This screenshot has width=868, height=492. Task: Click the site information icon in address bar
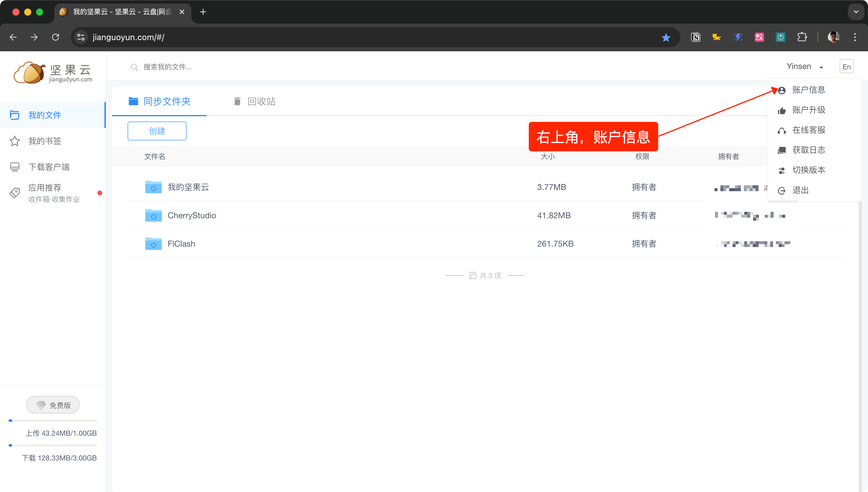(x=81, y=37)
